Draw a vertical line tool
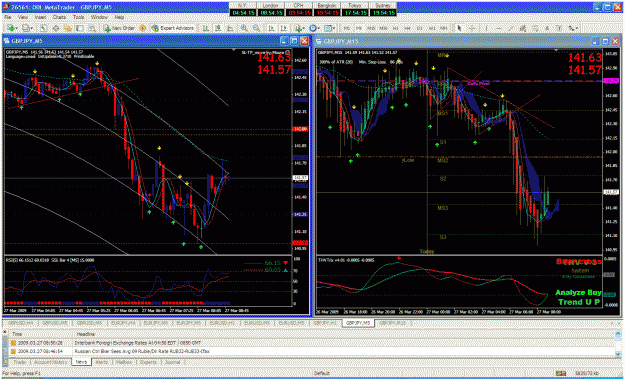The width and height of the screenshot is (625, 379). click(487, 28)
